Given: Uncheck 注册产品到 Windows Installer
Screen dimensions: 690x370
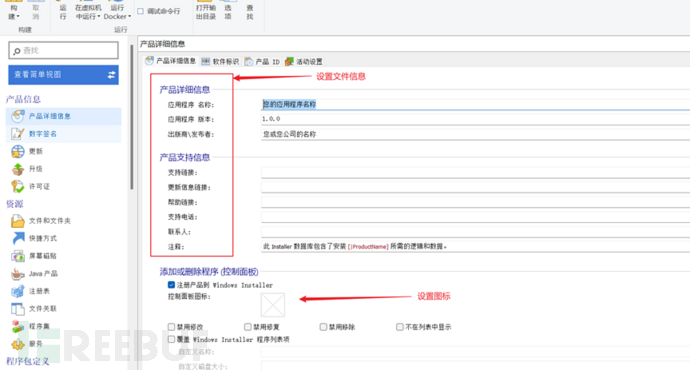Looking at the screenshot, I should click(171, 285).
